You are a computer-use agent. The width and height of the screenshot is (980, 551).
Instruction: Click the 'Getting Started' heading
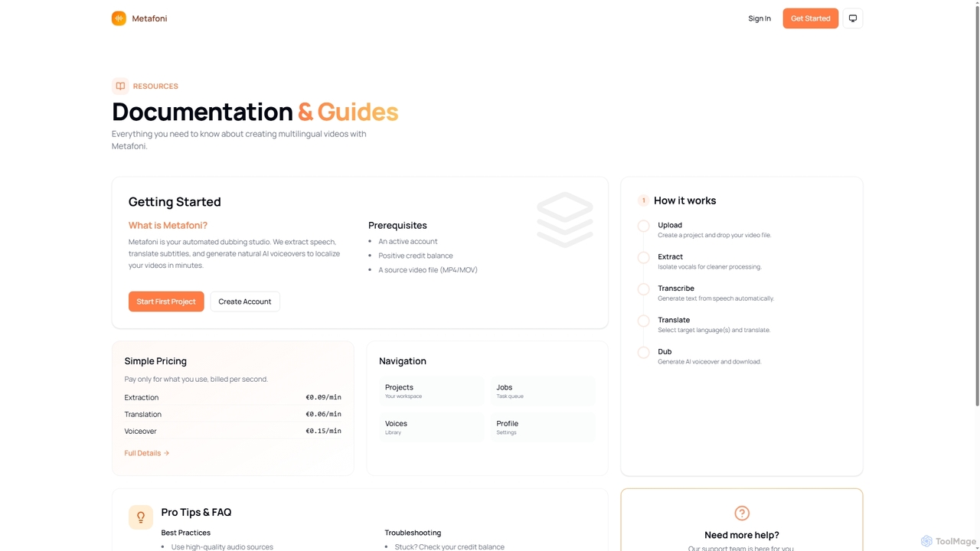coord(175,202)
